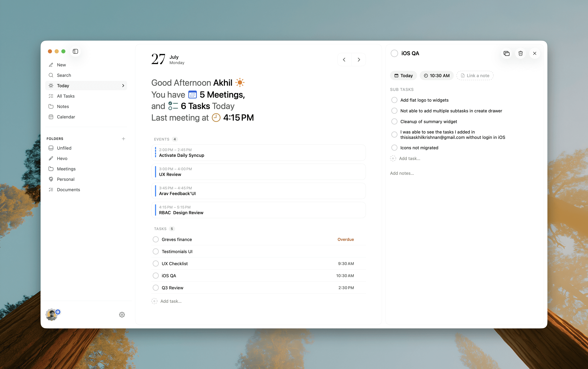
Task: Complete the iOS QA detail header checkbox
Action: pyautogui.click(x=394, y=53)
